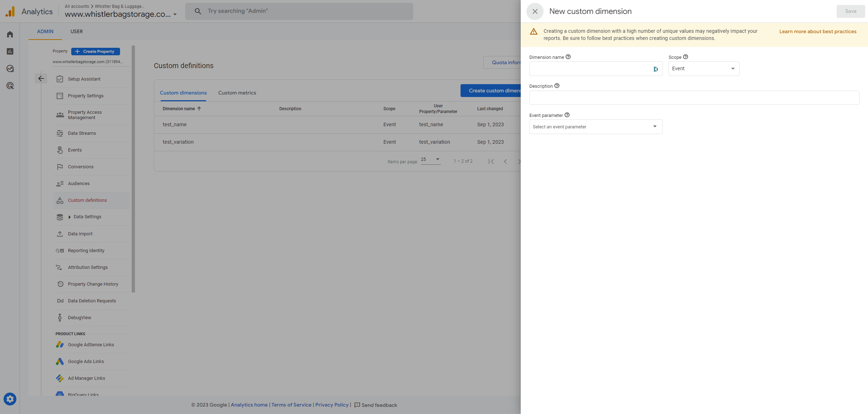
Task: Click the Dimension name input field
Action: point(596,68)
